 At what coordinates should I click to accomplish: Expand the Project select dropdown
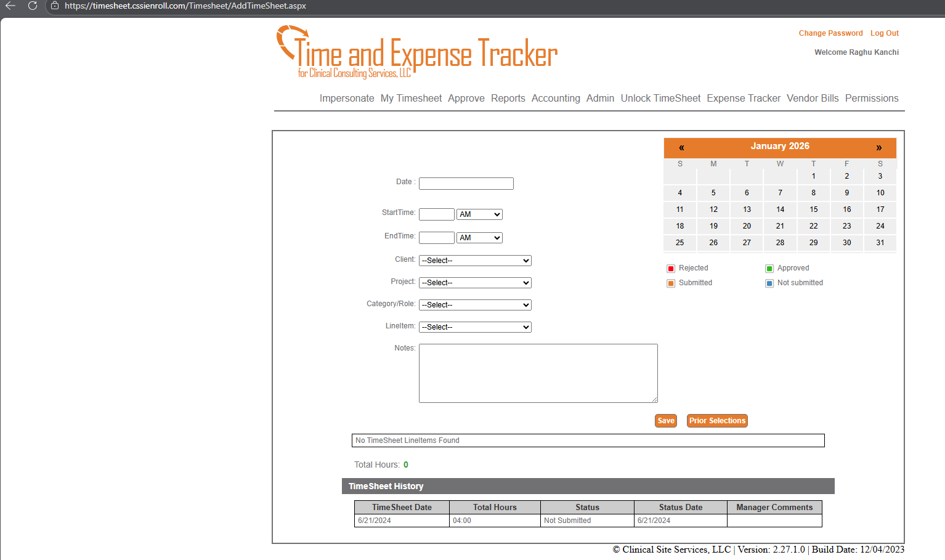pos(475,283)
